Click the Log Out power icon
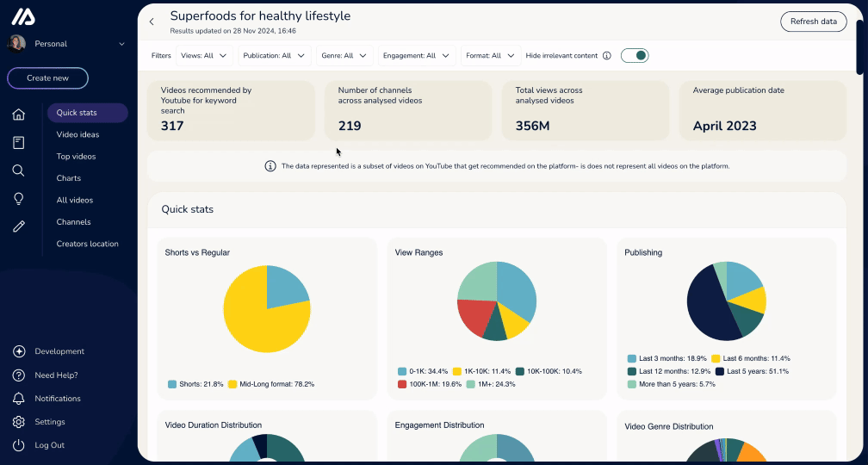This screenshot has height=465, width=868. click(x=19, y=445)
